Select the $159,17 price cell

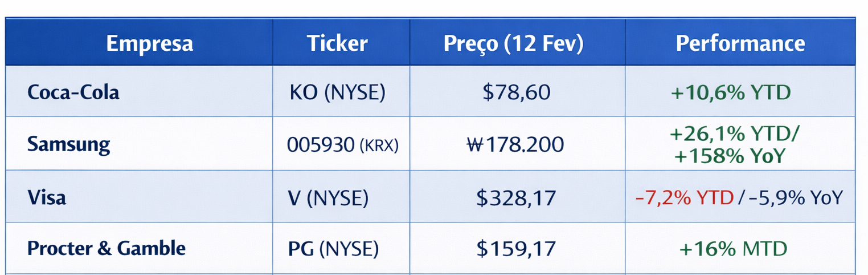515,249
